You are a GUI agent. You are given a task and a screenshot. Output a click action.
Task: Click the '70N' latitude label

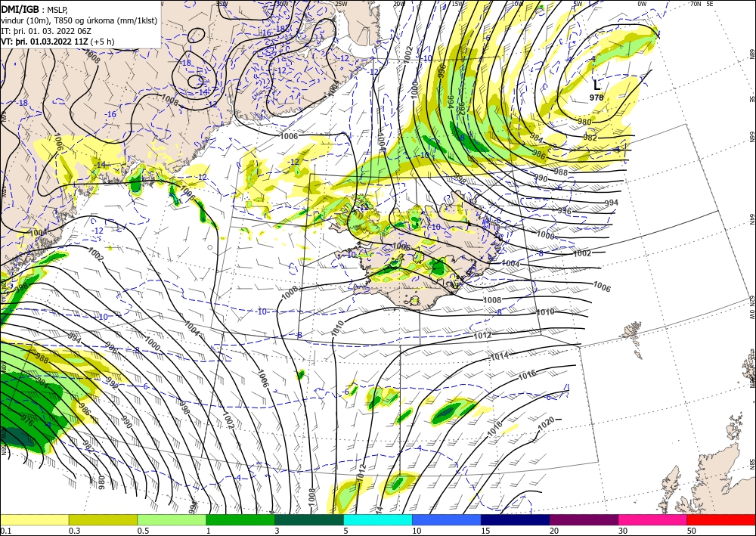[695, 4]
